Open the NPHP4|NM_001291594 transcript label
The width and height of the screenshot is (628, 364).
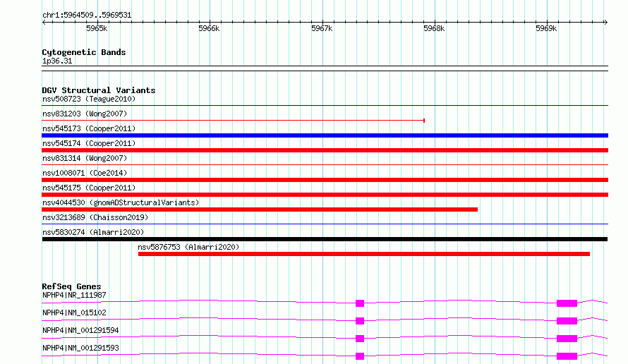[80, 330]
